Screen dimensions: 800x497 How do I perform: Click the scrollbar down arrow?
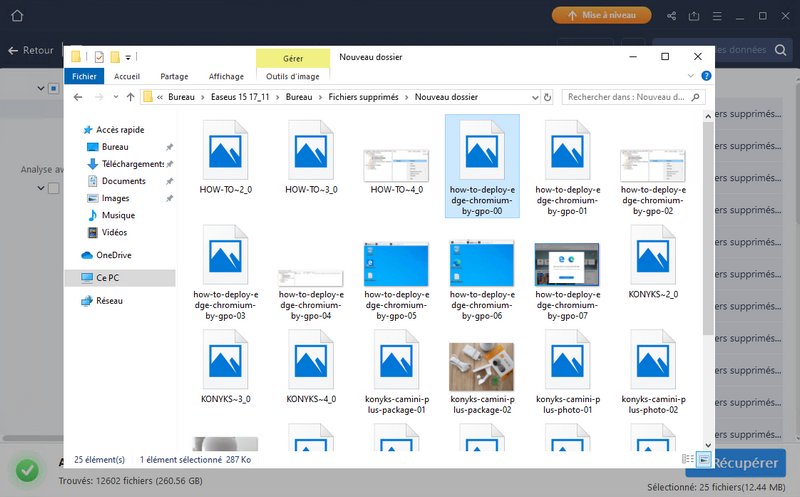tap(708, 445)
